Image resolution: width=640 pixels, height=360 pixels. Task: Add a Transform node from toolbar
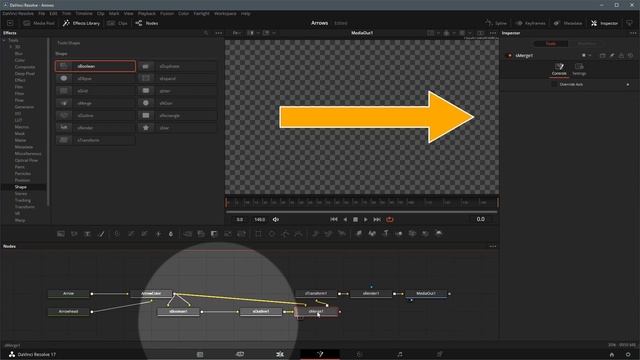click(x=242, y=234)
